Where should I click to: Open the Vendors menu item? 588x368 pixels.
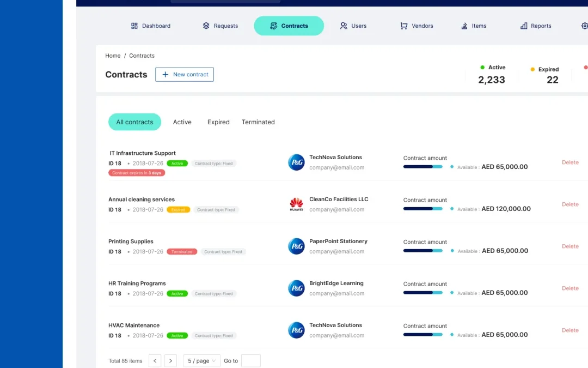click(x=417, y=26)
